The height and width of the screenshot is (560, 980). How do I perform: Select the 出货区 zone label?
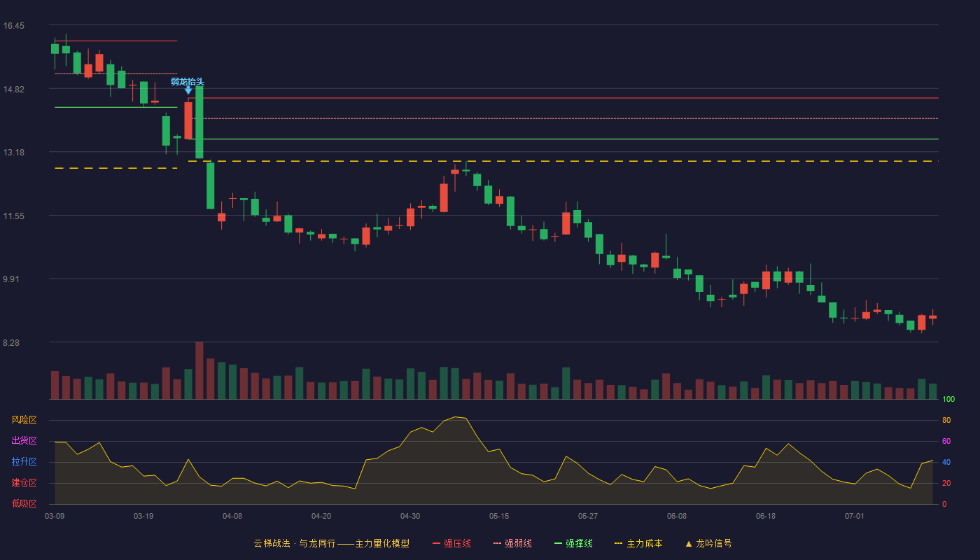[24, 441]
